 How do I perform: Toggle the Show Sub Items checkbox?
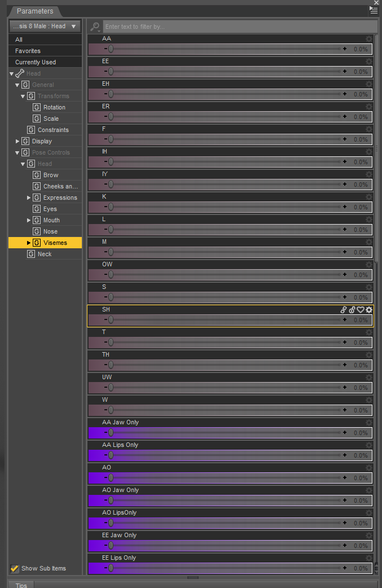[x=15, y=568]
